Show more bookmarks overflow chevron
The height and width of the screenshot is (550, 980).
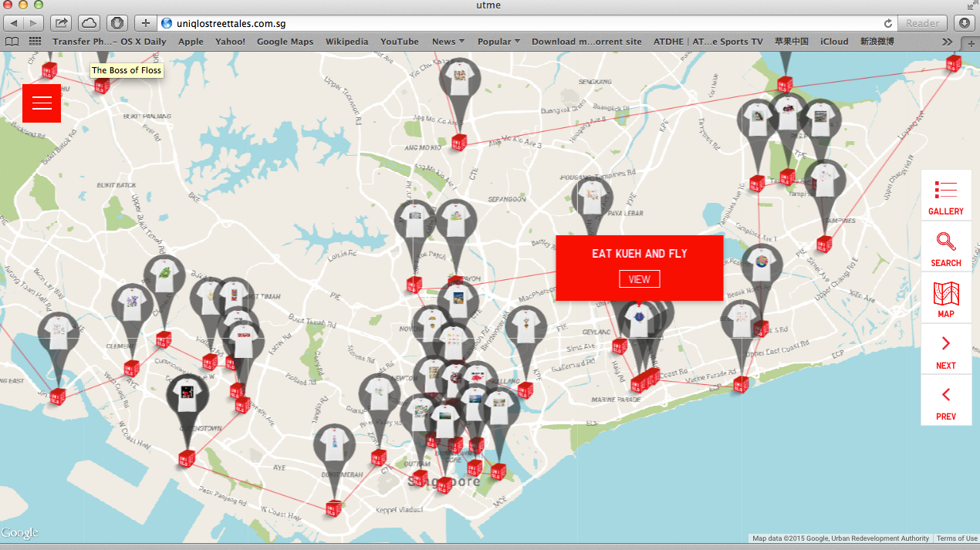pos(948,42)
